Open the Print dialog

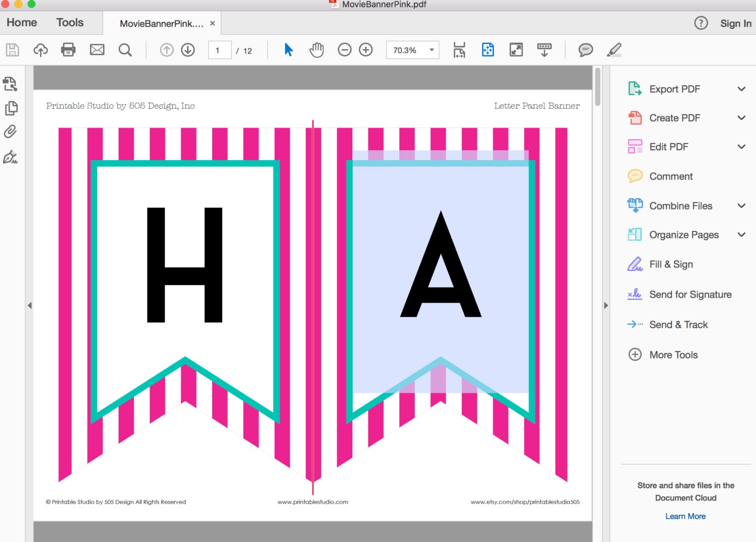(68, 49)
